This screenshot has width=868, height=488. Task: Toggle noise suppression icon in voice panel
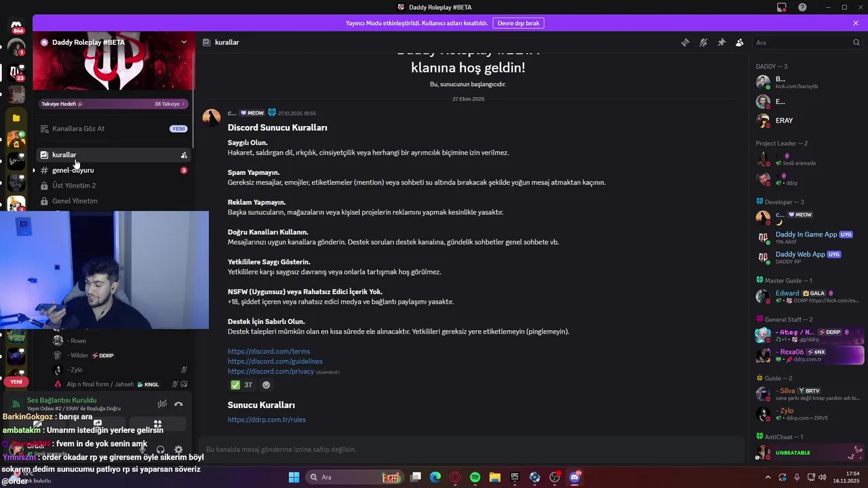click(x=162, y=404)
